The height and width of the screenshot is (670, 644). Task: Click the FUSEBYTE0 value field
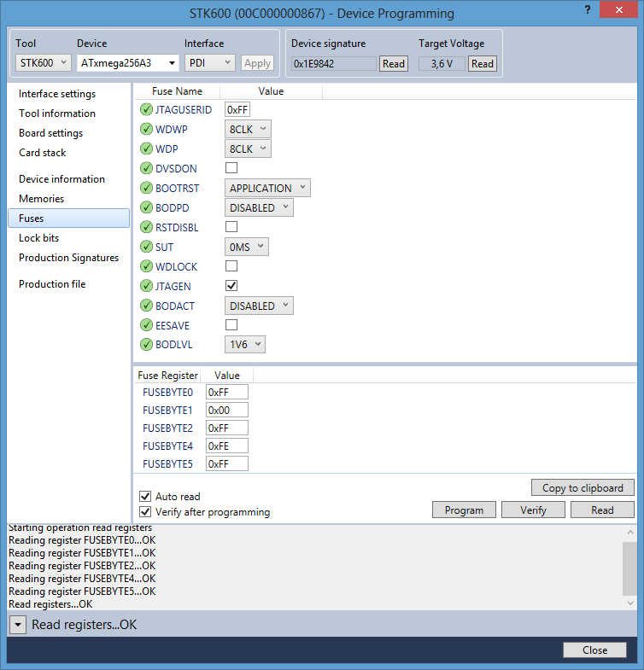pyautogui.click(x=227, y=393)
